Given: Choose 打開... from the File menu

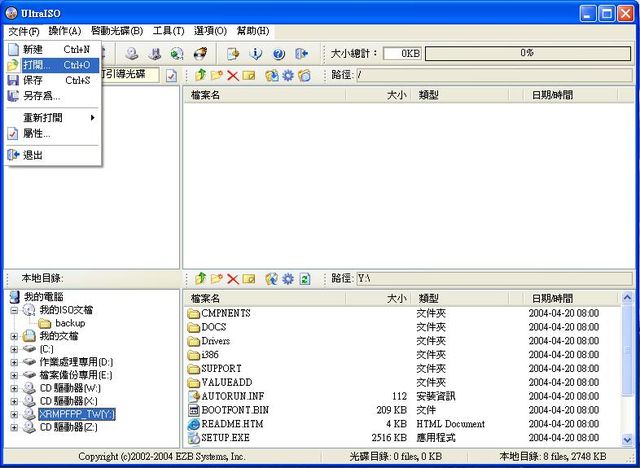Looking at the screenshot, I should click(x=53, y=65).
